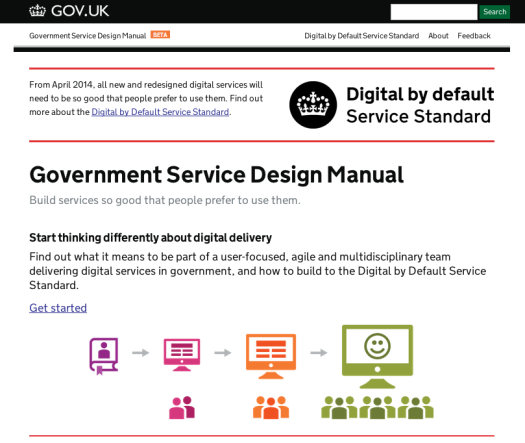Click the orange BETA label
Image resolution: width=525 pixels, height=443 pixels.
coord(160,34)
